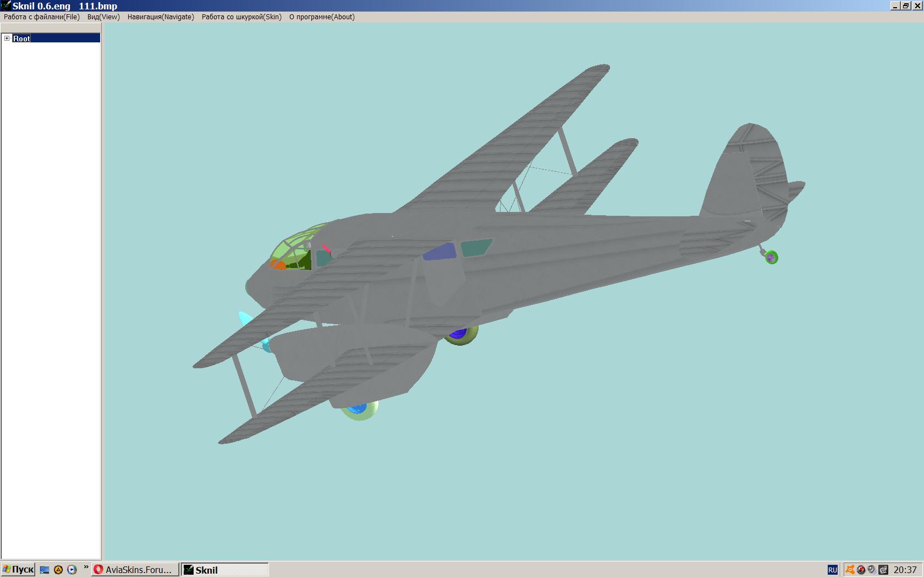Open the Navigate (Навигация) menu
924x578 pixels.
[161, 17]
